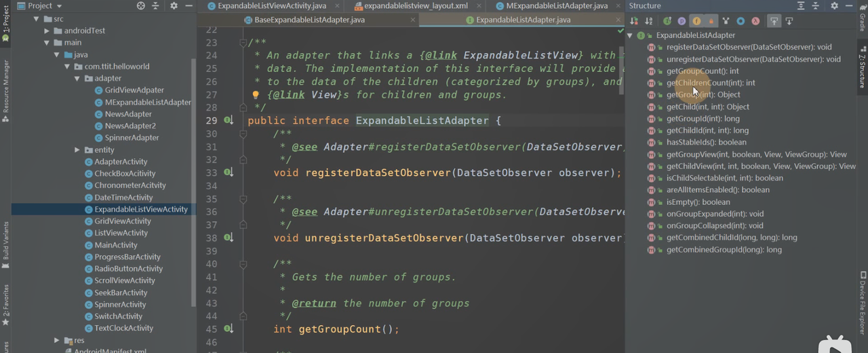The width and height of the screenshot is (868, 353).
Task: Toggle Show Fields filter in Structure
Action: click(696, 21)
